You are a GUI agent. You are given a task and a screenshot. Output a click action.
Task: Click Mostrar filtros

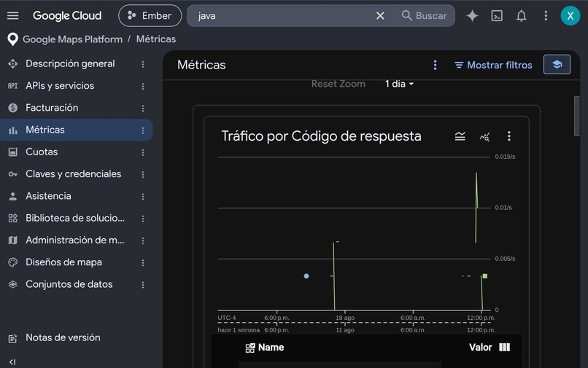[x=493, y=65]
